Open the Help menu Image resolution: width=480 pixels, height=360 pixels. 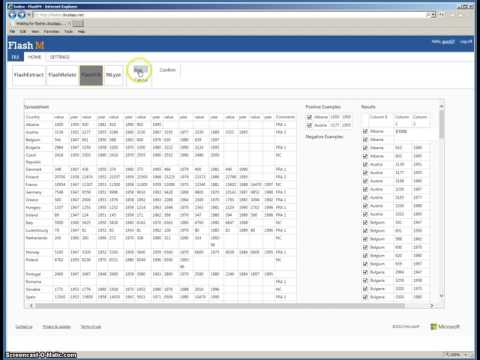81,31
